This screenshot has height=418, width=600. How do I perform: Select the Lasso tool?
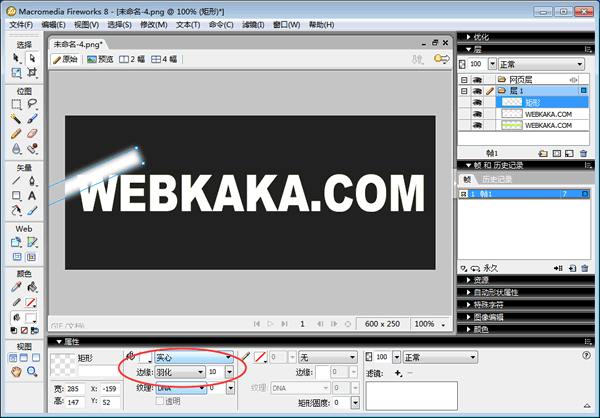[x=32, y=103]
